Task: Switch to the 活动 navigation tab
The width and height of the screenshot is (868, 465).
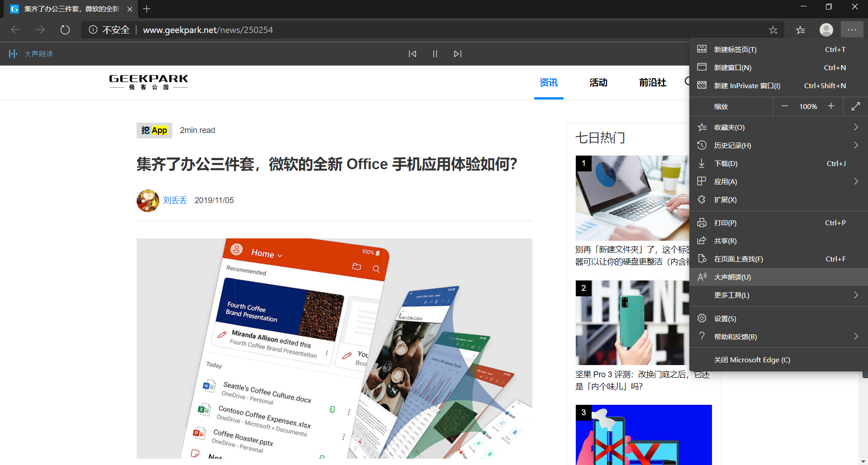Action: [x=598, y=82]
